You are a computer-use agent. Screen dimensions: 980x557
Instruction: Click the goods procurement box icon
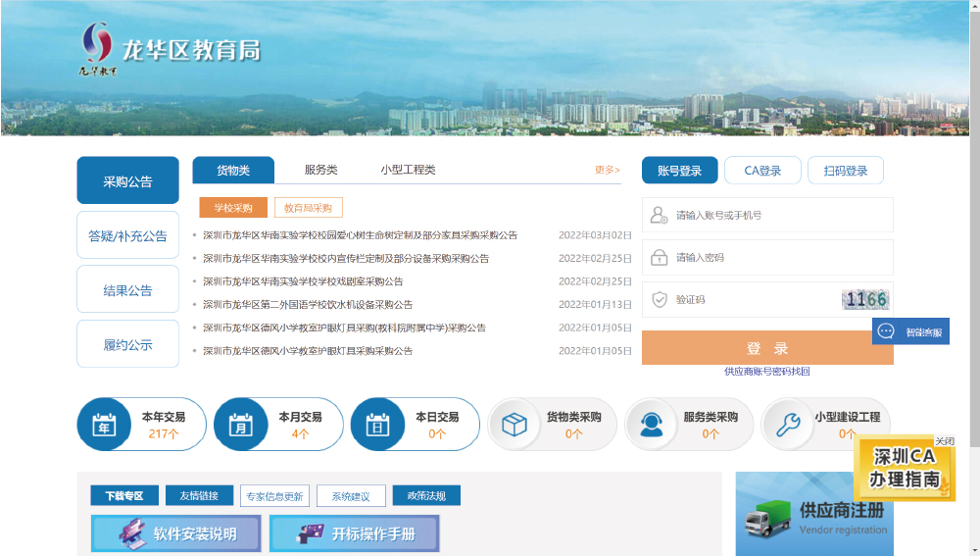click(x=514, y=425)
